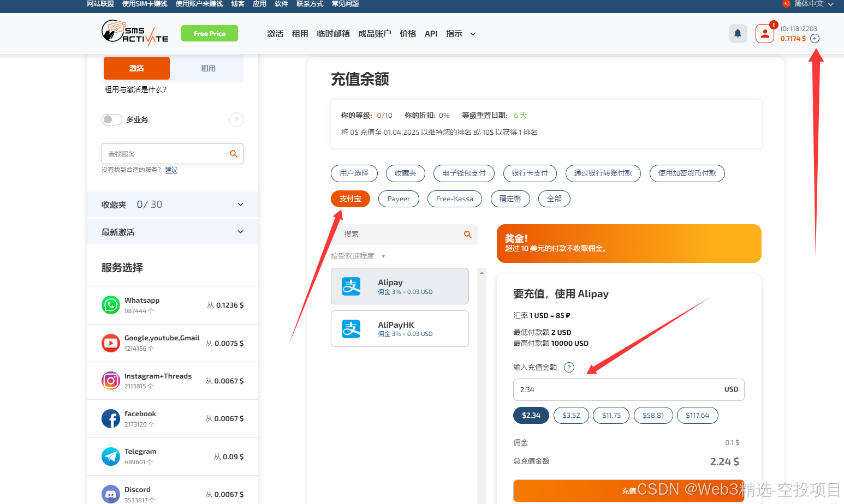Open the user profile icon
This screenshot has height=504, width=844.
pyautogui.click(x=765, y=33)
